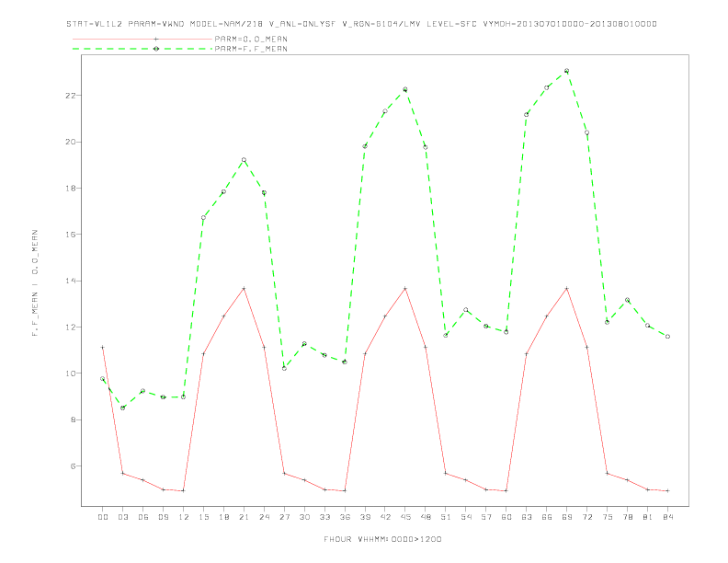Screen dimensions: 728x563
Task: Click the red O.O_MEAN peak at hour 69
Action: click(567, 289)
